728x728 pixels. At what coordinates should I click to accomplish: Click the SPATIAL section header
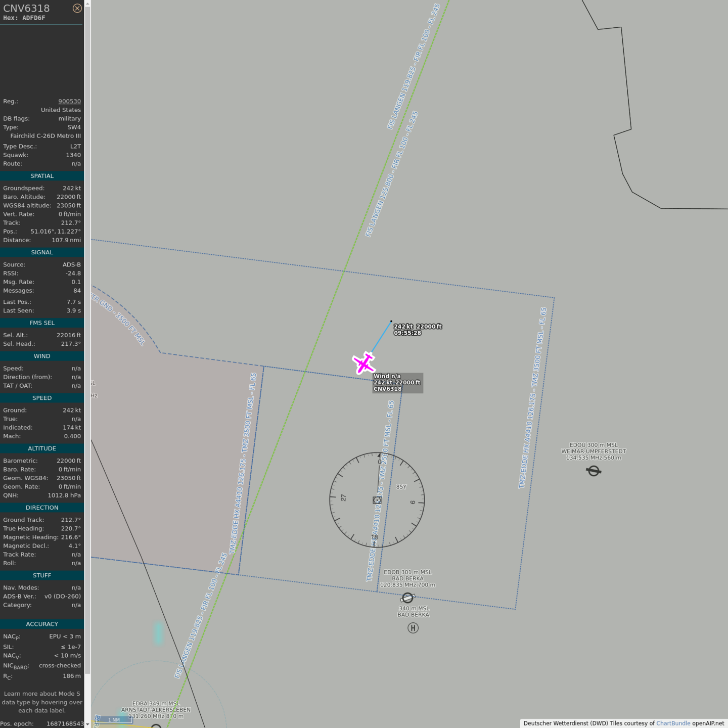click(42, 176)
